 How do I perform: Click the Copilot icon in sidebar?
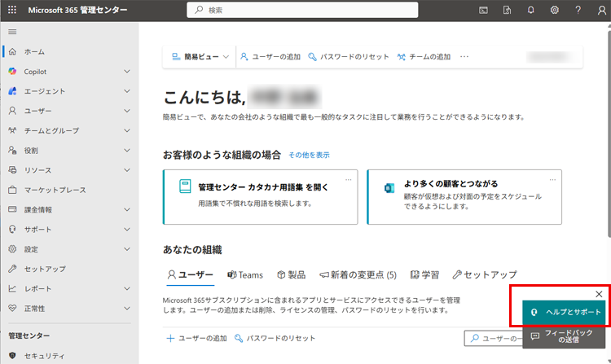tap(12, 71)
